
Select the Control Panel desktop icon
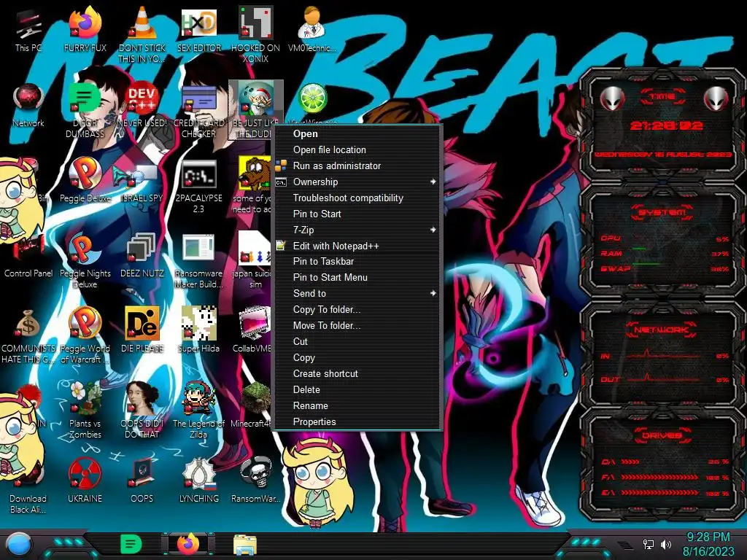28,255
